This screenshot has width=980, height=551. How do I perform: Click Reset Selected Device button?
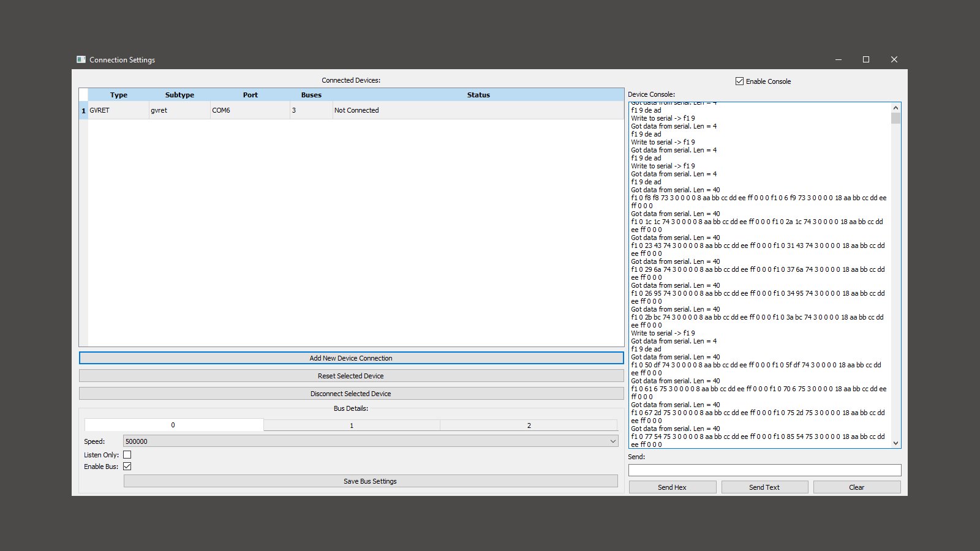coord(351,376)
